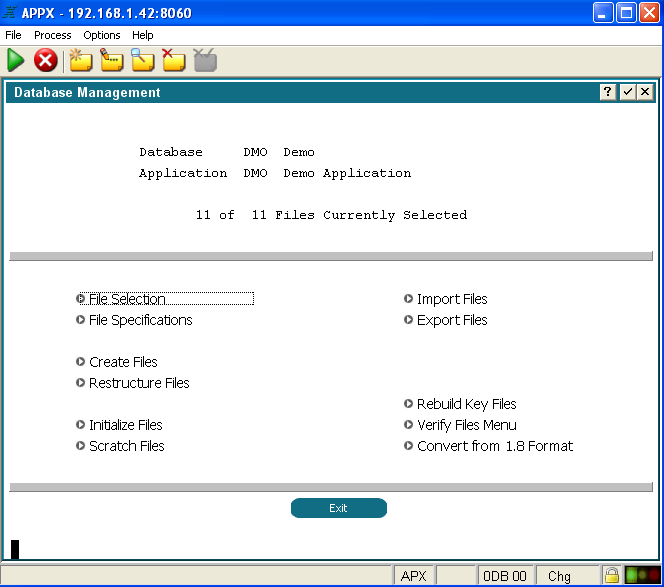Open the Process menu
This screenshot has height=587, width=664.
point(53,35)
